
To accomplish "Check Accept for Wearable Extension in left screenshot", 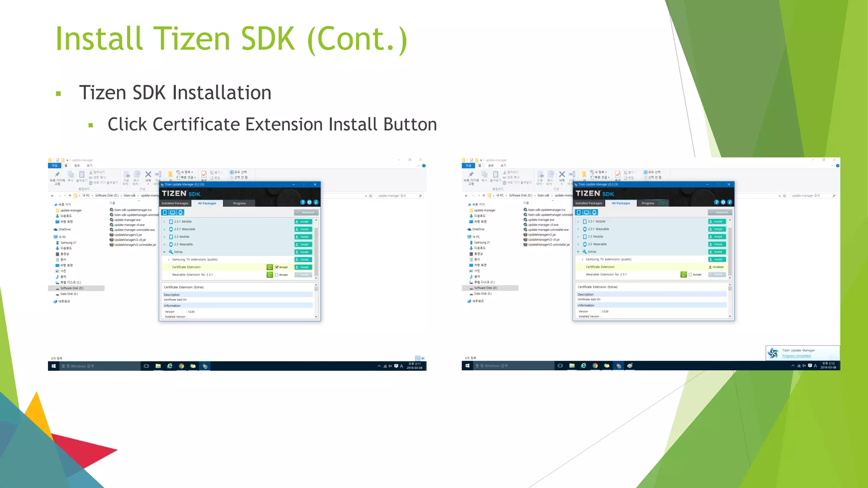I will 276,275.
